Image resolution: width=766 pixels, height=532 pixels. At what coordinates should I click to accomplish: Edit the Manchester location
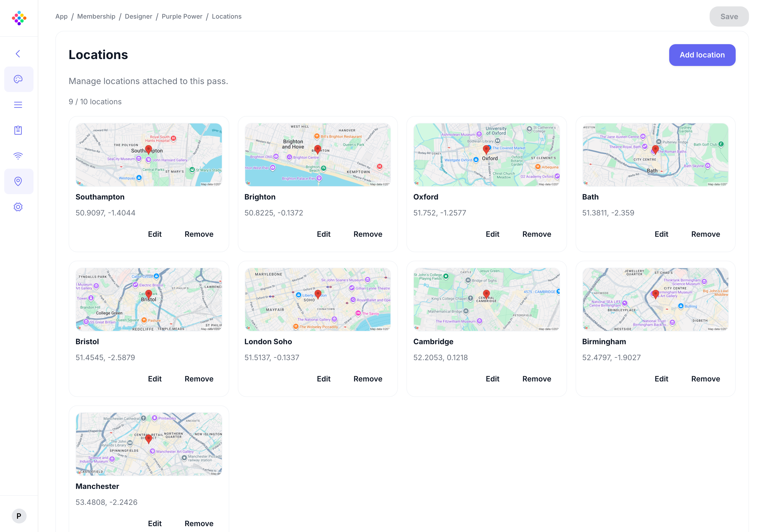click(155, 523)
